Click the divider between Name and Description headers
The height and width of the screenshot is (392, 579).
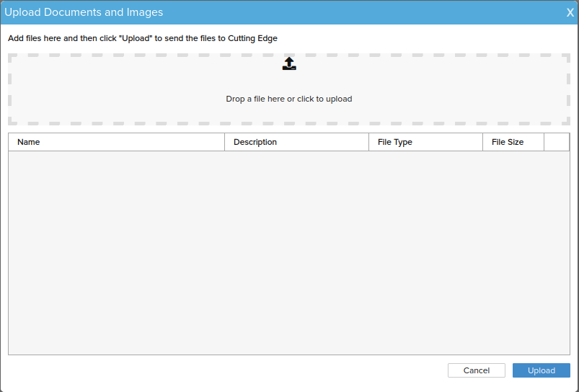224,142
